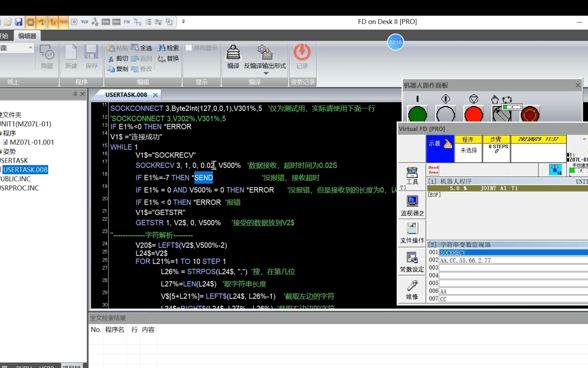Click the 轴 axis coordinate icon
This screenshot has height=368, width=588.
(556, 170)
